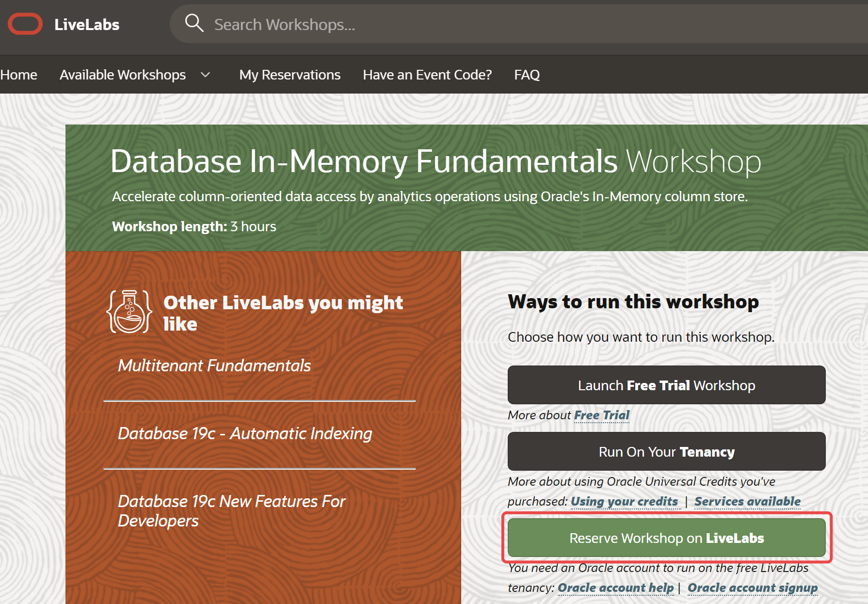
Task: Open the Home menu item
Action: pyautogui.click(x=19, y=75)
